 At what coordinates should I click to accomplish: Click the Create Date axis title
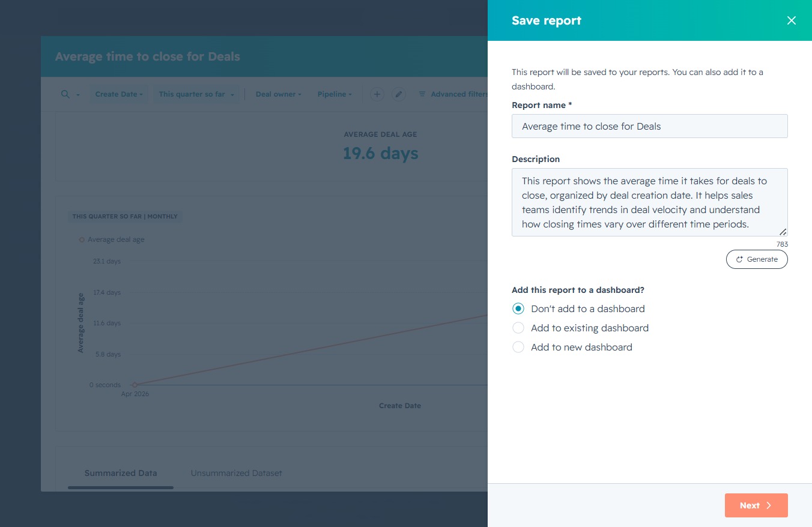tap(400, 406)
